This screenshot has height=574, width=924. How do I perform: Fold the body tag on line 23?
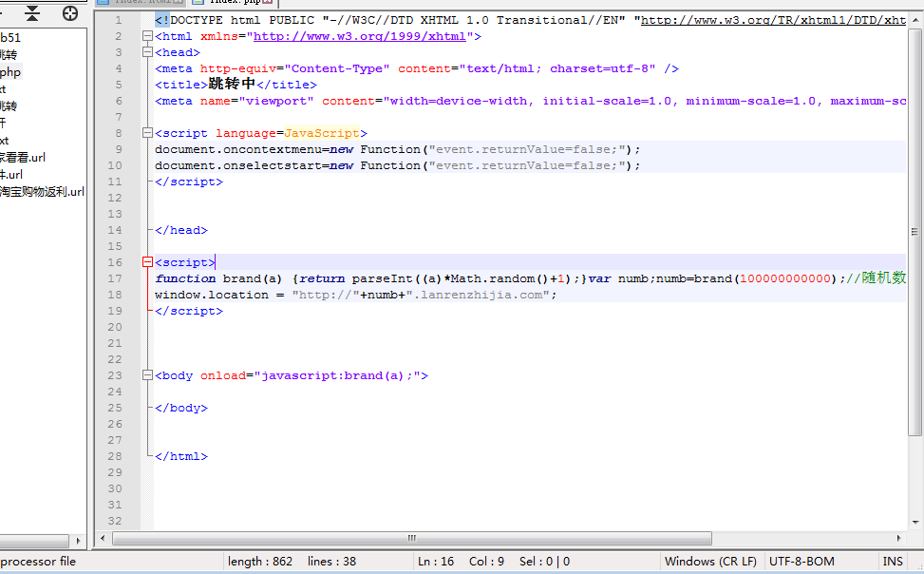pos(147,375)
